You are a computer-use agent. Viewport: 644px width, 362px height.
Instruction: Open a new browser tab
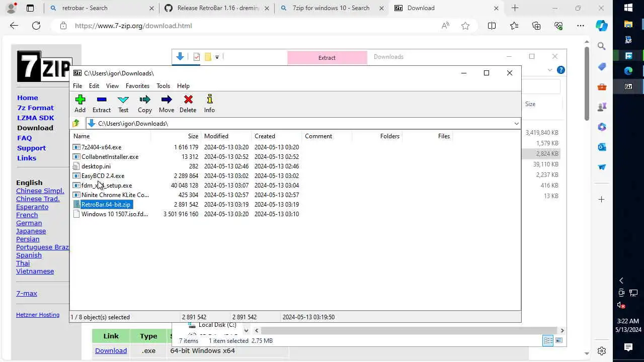click(x=515, y=8)
